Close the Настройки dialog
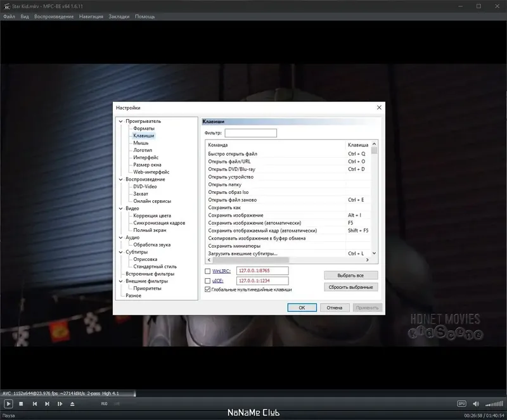 pos(379,107)
